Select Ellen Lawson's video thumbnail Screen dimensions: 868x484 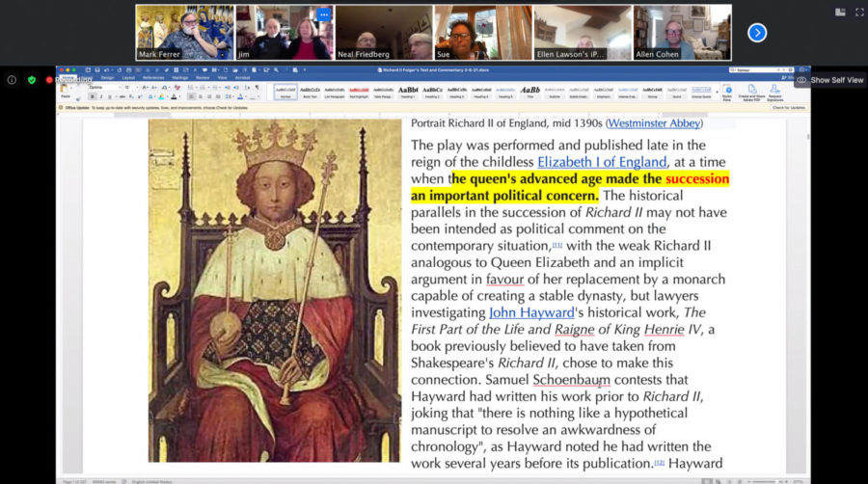(583, 33)
